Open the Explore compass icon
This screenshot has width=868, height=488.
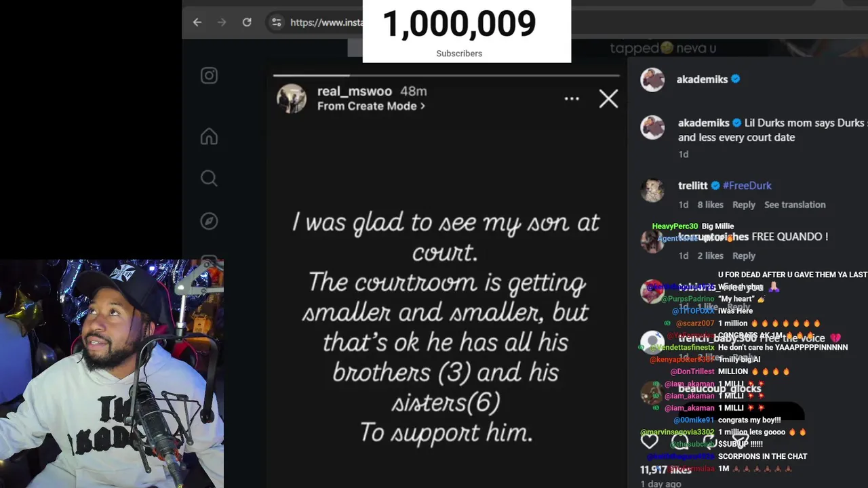click(x=209, y=221)
